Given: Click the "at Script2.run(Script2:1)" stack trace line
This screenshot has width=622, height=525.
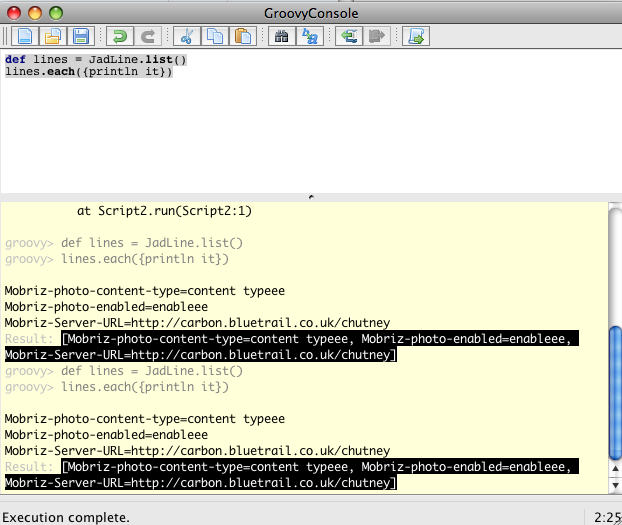Looking at the screenshot, I should [x=164, y=211].
